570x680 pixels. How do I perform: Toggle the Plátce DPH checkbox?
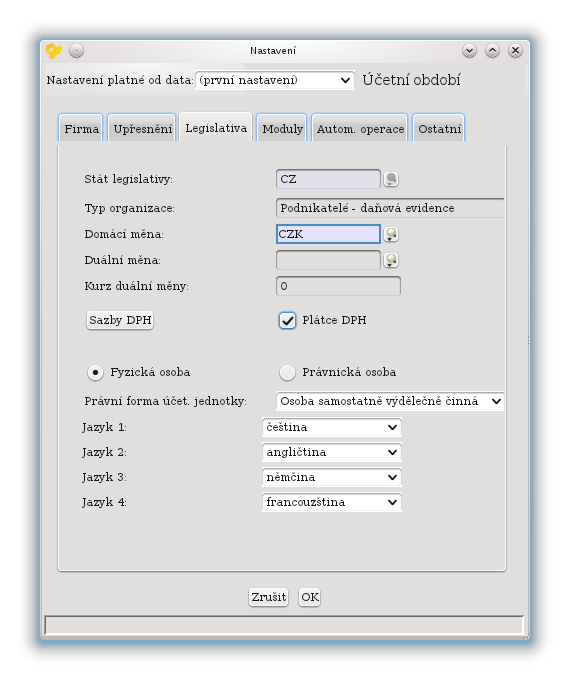287,320
